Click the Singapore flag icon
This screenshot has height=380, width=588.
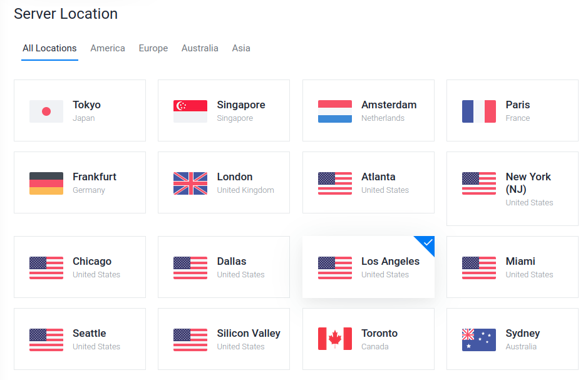190,111
